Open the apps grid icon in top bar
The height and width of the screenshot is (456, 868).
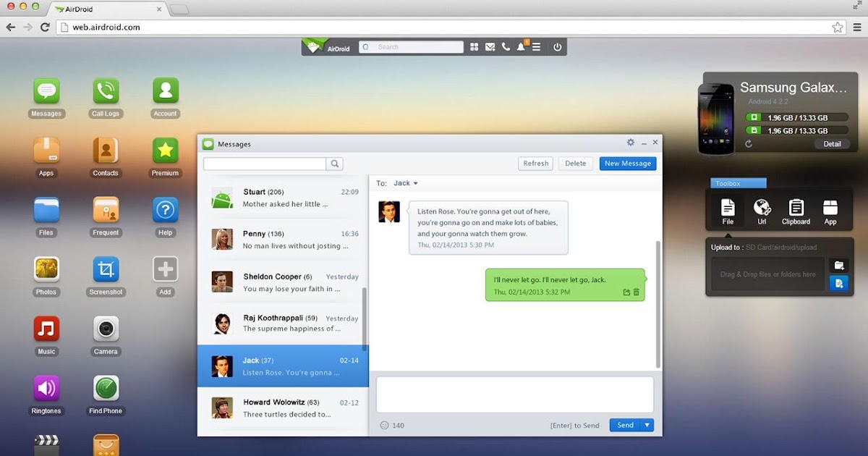pos(475,47)
